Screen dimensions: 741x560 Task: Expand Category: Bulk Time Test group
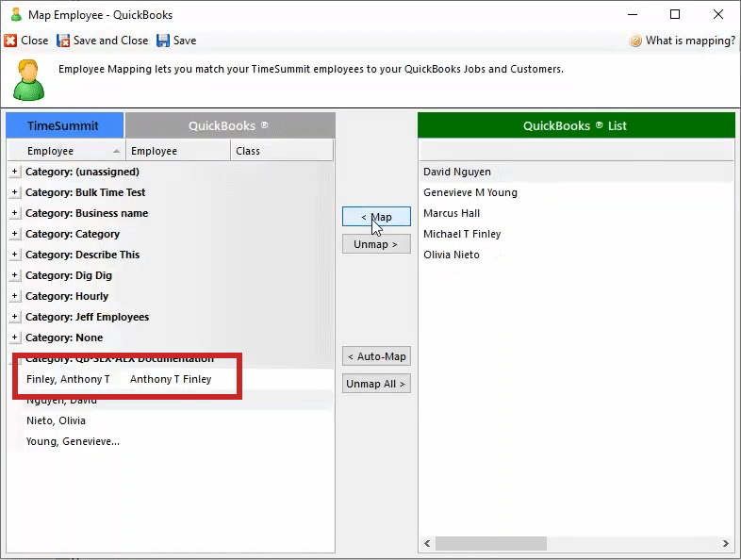pyautogui.click(x=15, y=192)
